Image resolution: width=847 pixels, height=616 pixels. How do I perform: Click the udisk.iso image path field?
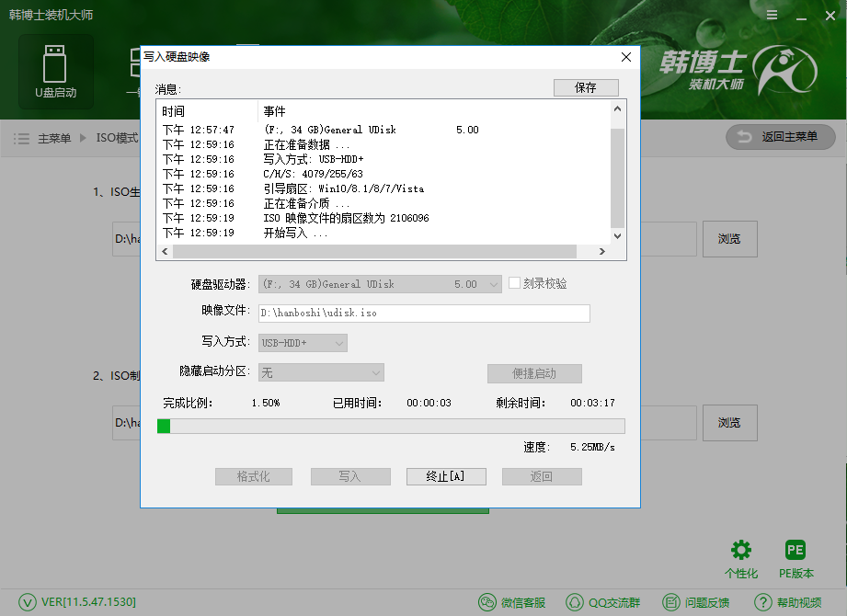point(424,313)
